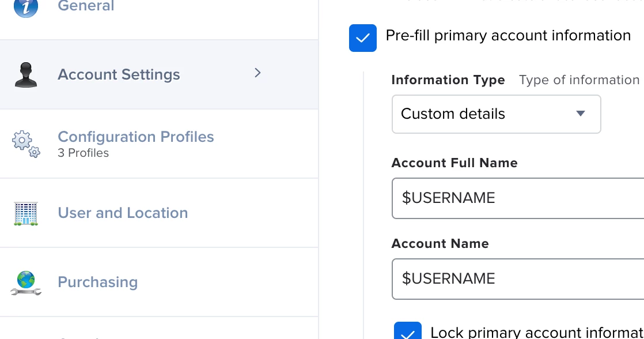This screenshot has height=339, width=644.
Task: Click the Pre-fill primary account information label
Action: 508,36
